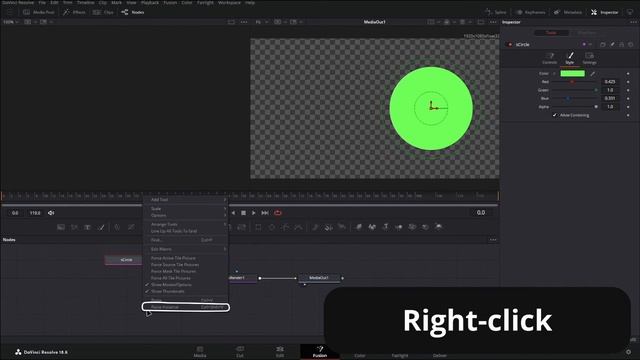Uncheck the Allow Combining checkbox
This screenshot has width=640, height=360.
[x=554, y=115]
